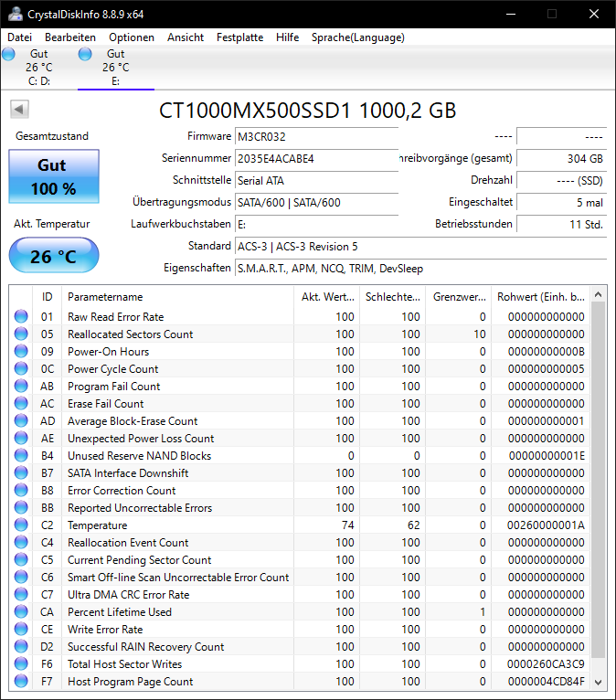
Task: Select the Successful RAIN Recovery Count row
Action: [x=300, y=647]
